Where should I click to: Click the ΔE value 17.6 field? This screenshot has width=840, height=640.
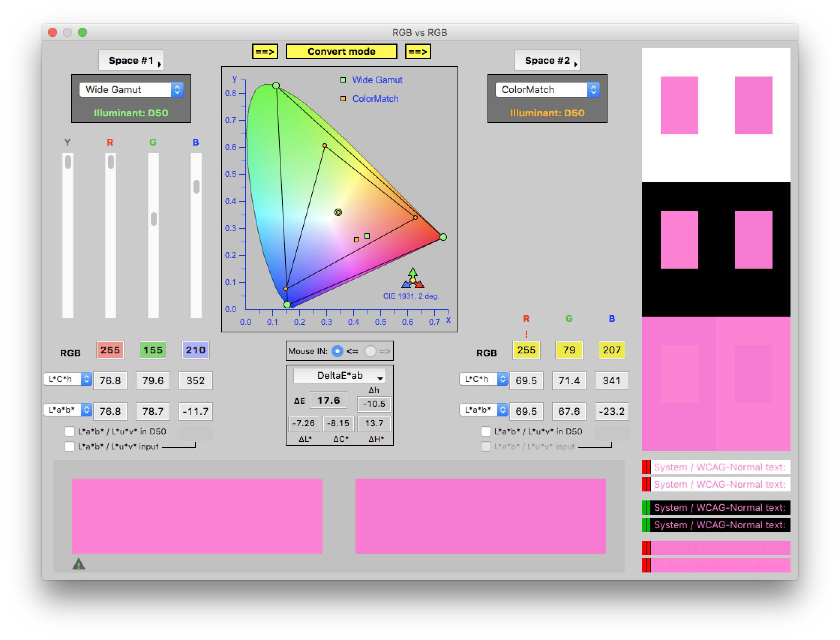pyautogui.click(x=328, y=400)
